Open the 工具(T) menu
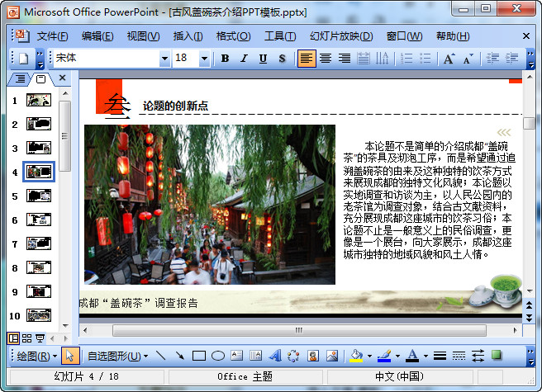 tap(280, 36)
